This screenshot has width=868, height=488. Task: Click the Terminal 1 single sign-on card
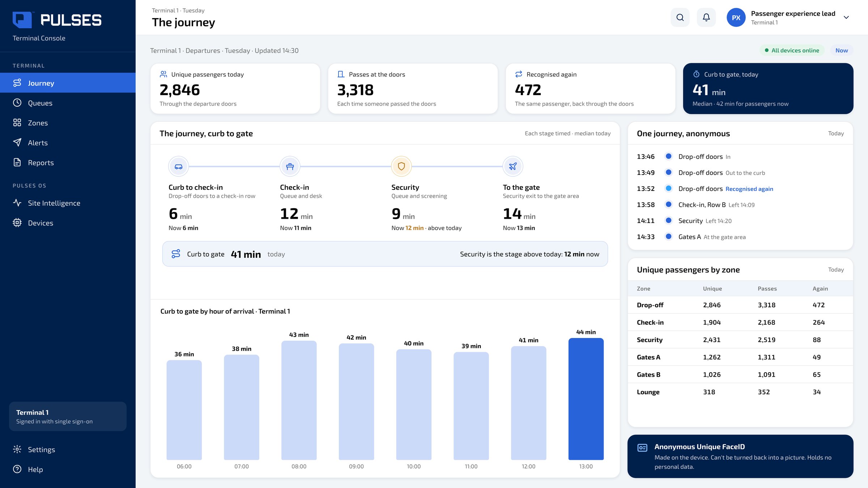68,416
